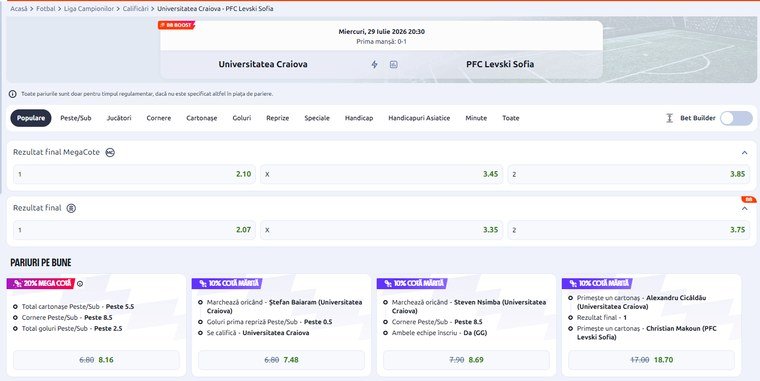Collapse the Rezultat final MegaCote section
The width and height of the screenshot is (760, 381).
click(x=744, y=153)
